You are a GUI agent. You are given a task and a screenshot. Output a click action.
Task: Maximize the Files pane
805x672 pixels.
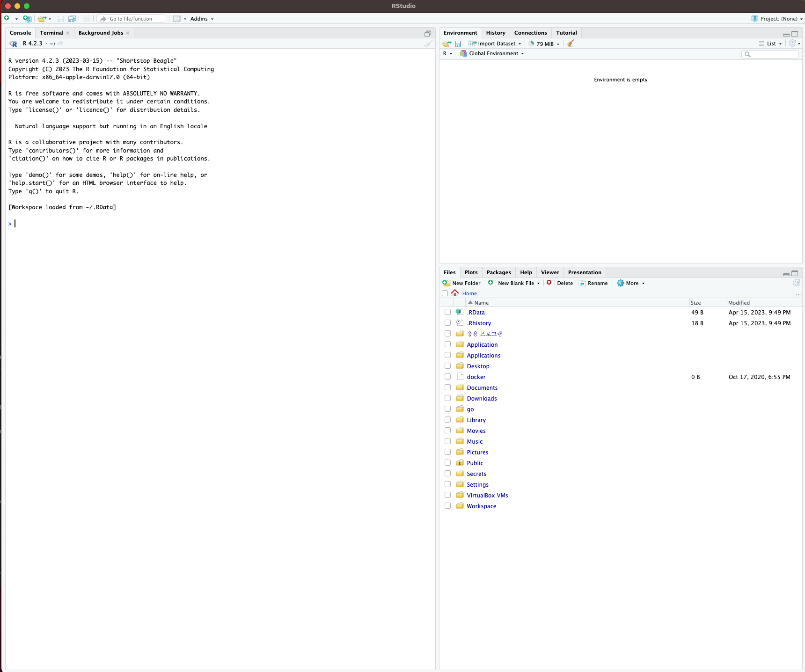(x=795, y=273)
